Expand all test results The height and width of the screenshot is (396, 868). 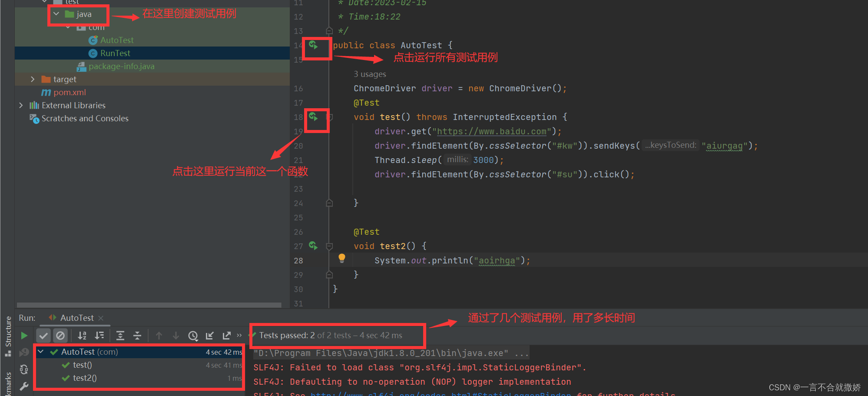[x=120, y=336]
